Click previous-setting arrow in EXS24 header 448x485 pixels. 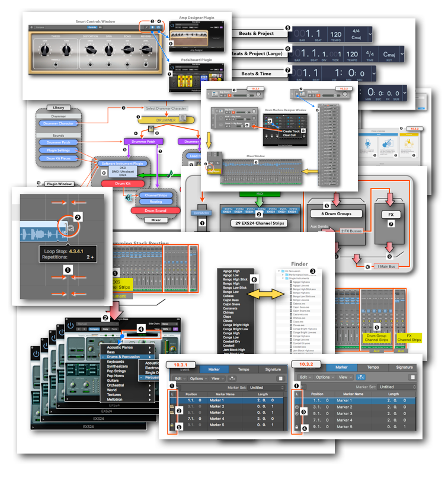coord(79,329)
